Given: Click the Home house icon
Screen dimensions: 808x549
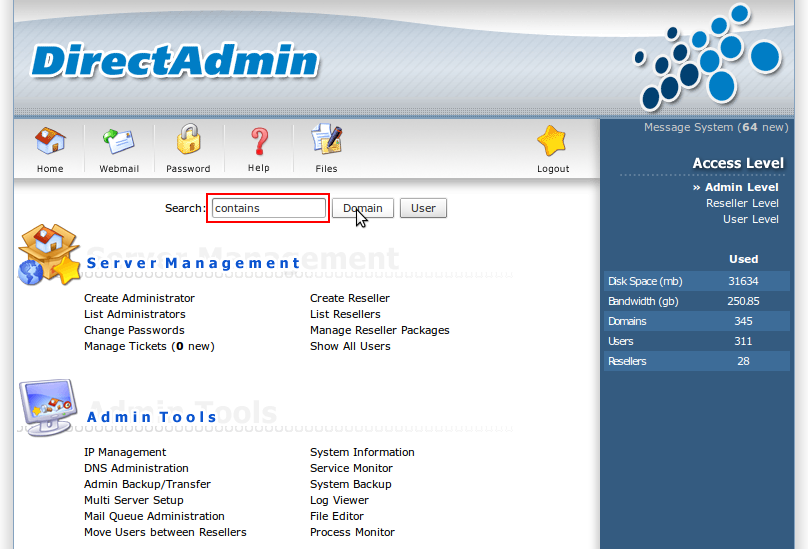Looking at the screenshot, I should [x=50, y=141].
